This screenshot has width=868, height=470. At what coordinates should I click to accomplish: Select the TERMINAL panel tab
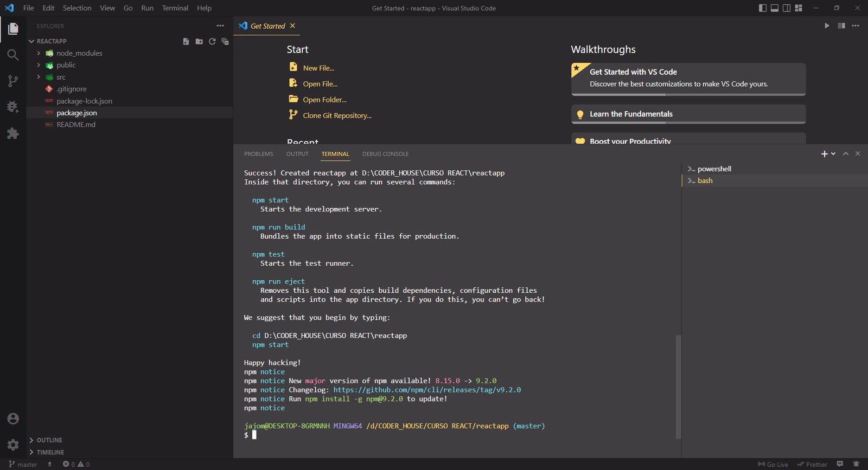point(335,154)
